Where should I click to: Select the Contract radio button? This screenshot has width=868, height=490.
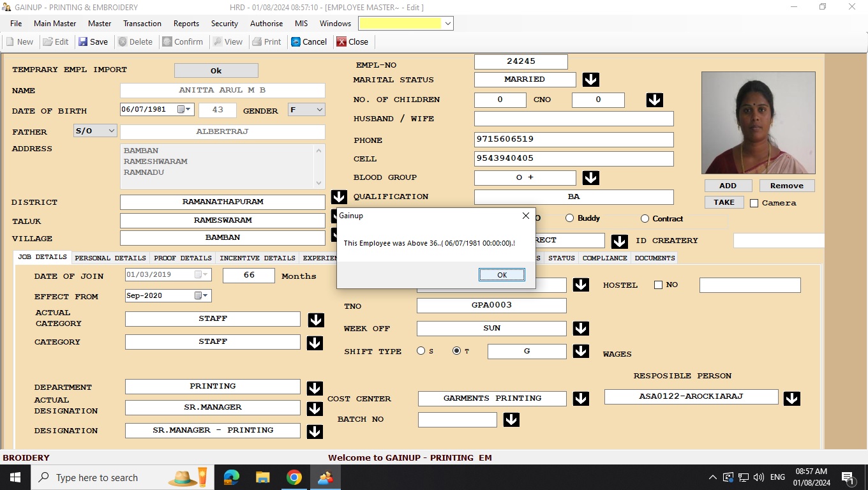click(645, 219)
